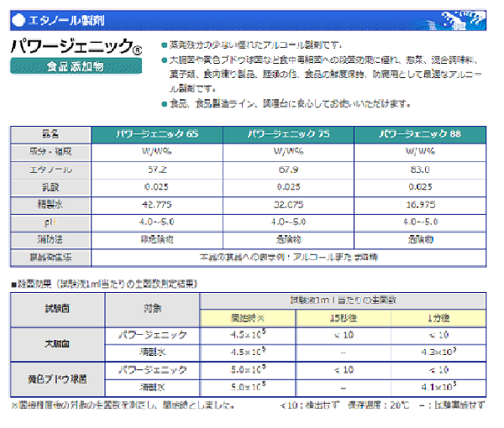This screenshot has height=428, width=504.
Task: Select the bullet beginning with 大腸菌や黄色ブドウ球菌
Action: pos(325,74)
